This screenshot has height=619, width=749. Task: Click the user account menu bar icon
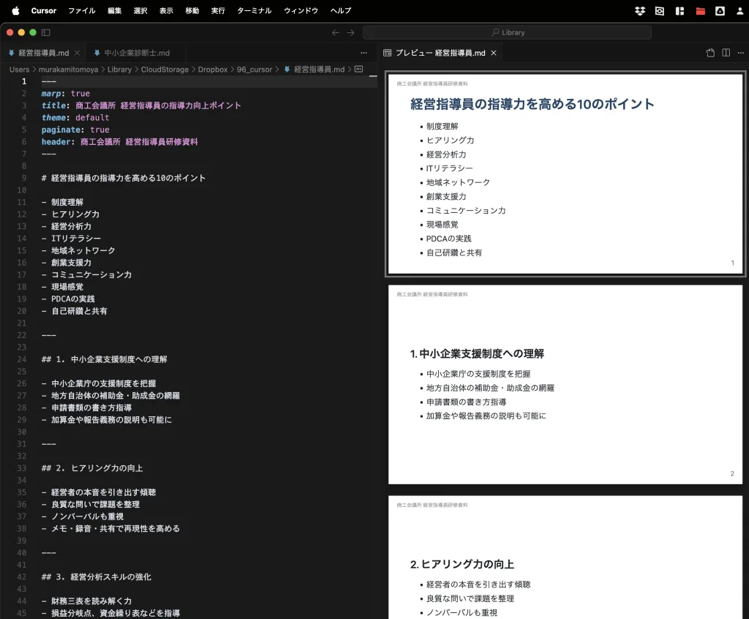[739, 11]
